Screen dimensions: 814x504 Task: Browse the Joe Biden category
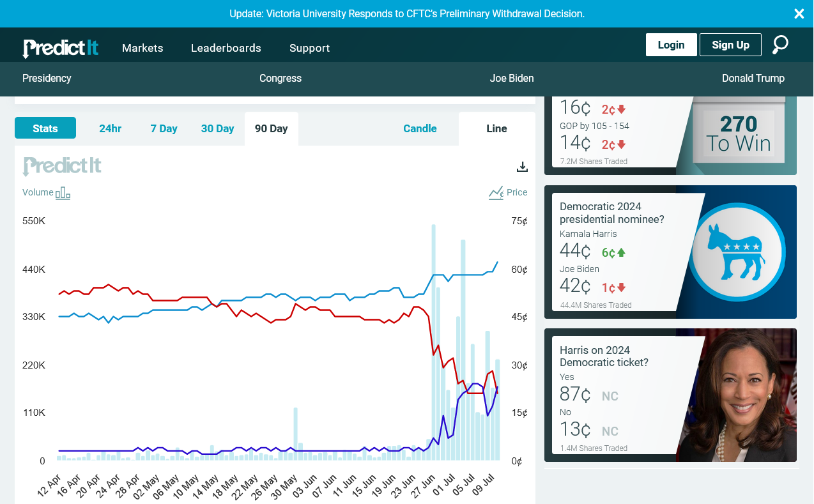[512, 78]
